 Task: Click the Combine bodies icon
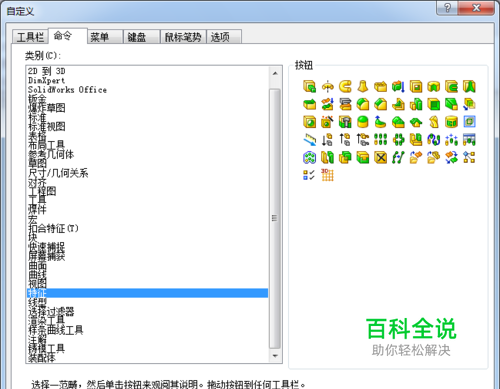point(345,157)
